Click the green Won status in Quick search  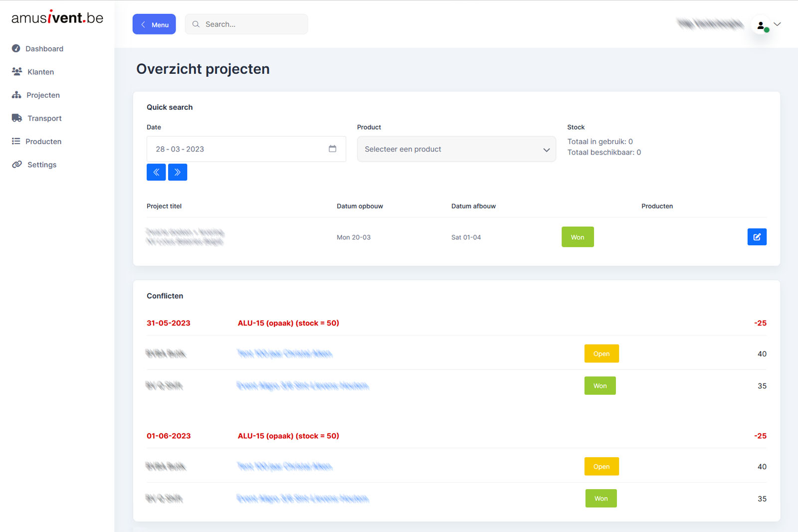(578, 237)
